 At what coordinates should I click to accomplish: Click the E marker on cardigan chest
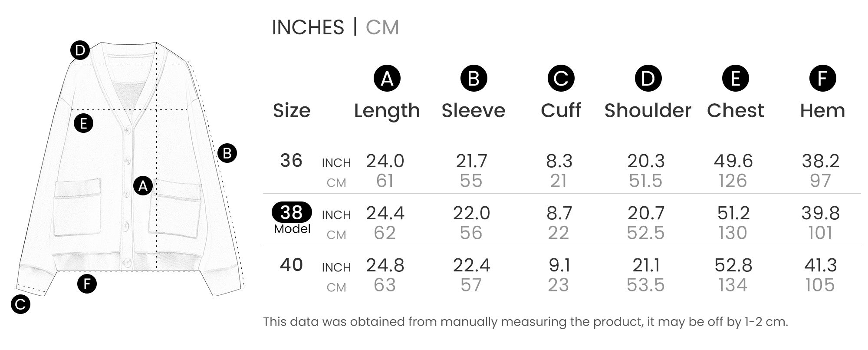click(83, 123)
